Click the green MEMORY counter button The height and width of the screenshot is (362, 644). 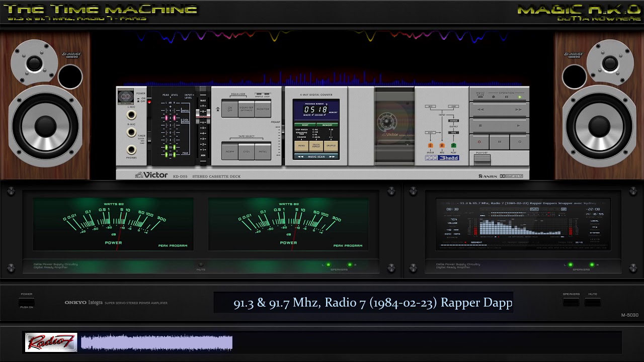tap(327, 125)
